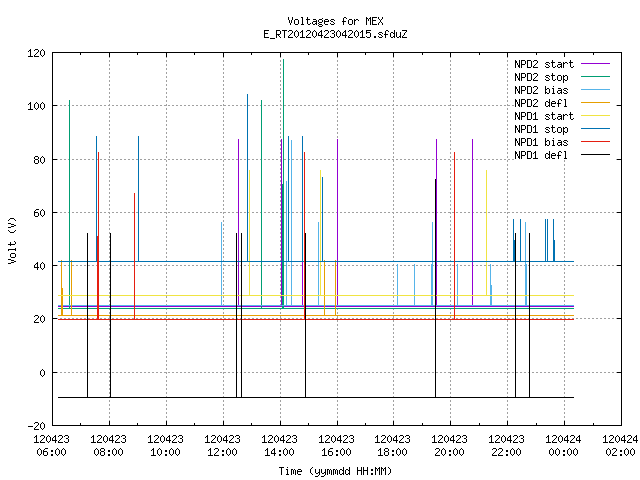This screenshot has height=480, width=640.
Task: Click the yellow spike near 21:15
Action: point(486,233)
